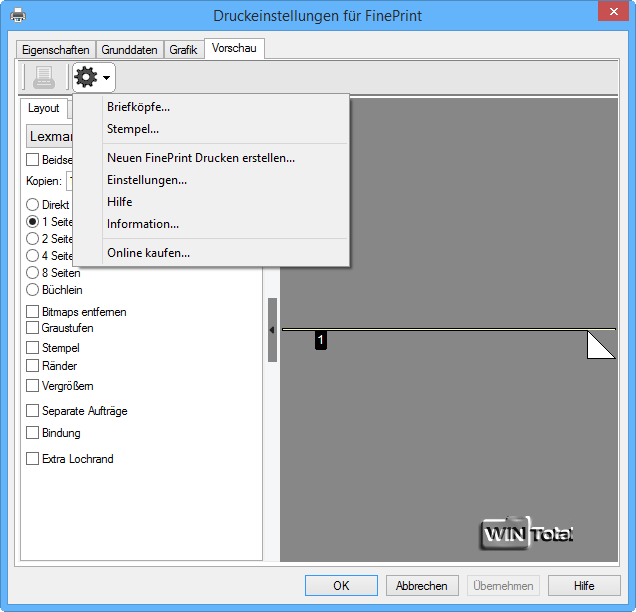636x612 pixels.
Task: Enable Bitmaps entfernen checkbox
Action: pos(32,312)
